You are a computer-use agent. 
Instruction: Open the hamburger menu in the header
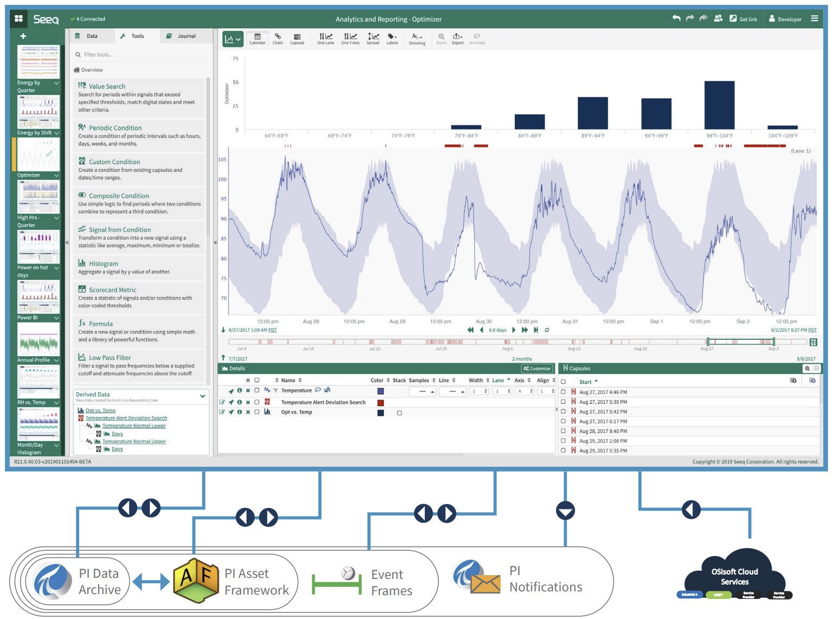pyautogui.click(x=814, y=18)
